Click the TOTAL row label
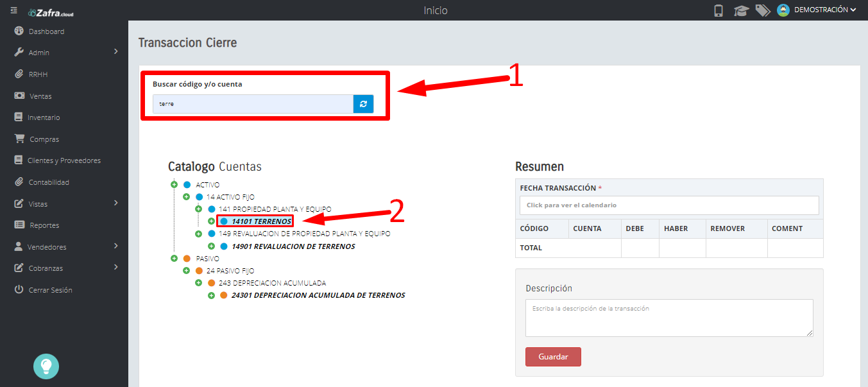Image resolution: width=868 pixels, height=387 pixels. [531, 248]
